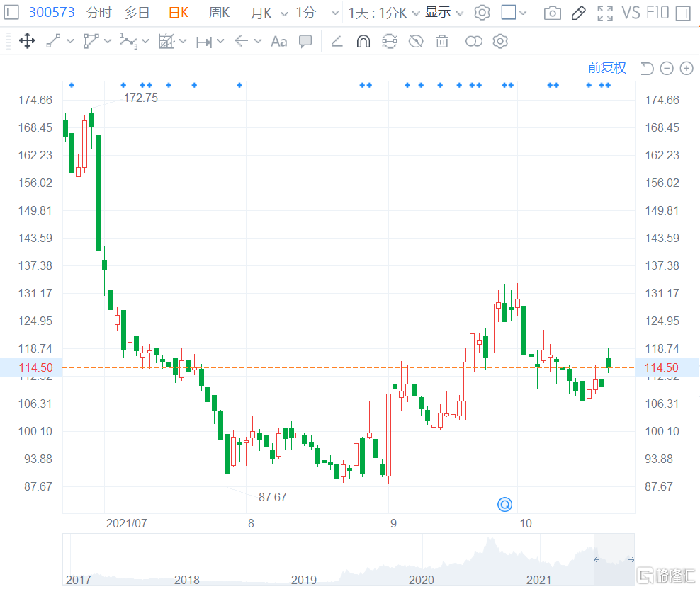Select the move crosshair tool
The height and width of the screenshot is (589, 700).
pos(27,42)
